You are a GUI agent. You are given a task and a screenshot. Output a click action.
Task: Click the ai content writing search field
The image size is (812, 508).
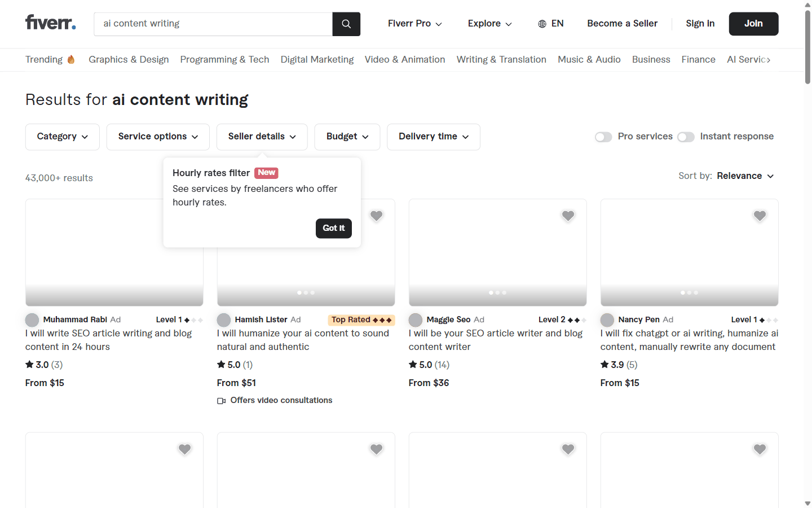(213, 24)
